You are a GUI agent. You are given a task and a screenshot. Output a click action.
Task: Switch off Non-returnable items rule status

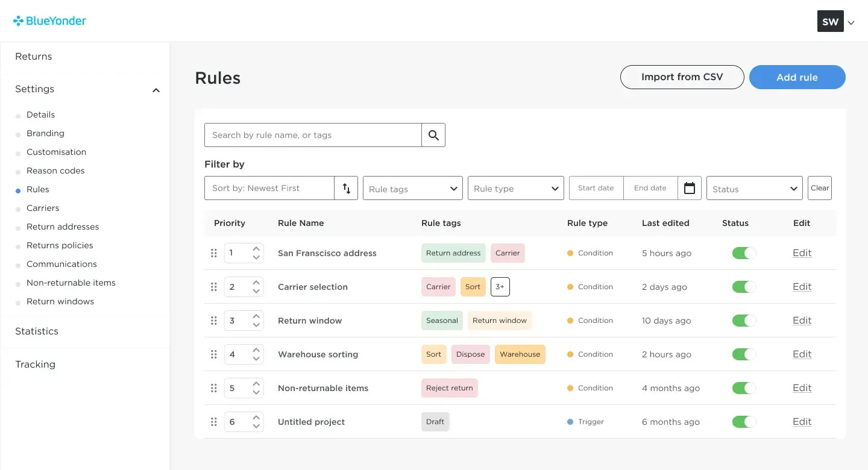(744, 388)
